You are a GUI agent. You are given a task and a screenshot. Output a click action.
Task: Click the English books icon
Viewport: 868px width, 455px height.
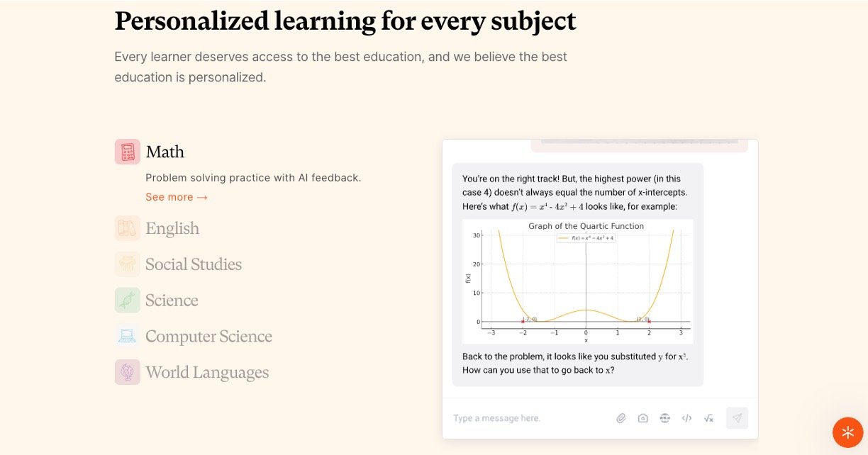click(x=128, y=228)
